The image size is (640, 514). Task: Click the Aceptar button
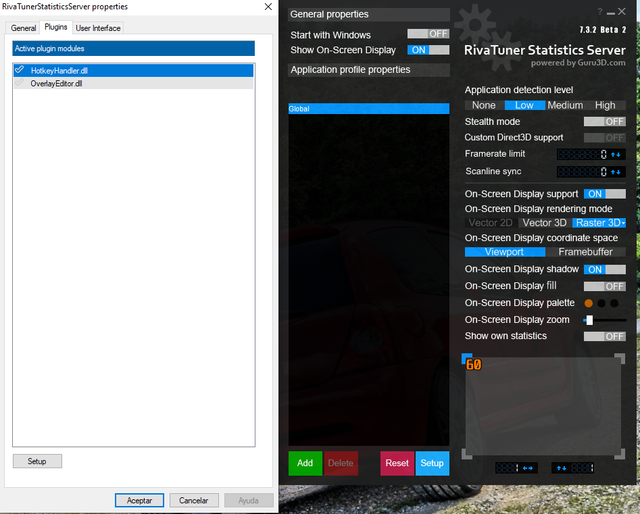(x=139, y=501)
